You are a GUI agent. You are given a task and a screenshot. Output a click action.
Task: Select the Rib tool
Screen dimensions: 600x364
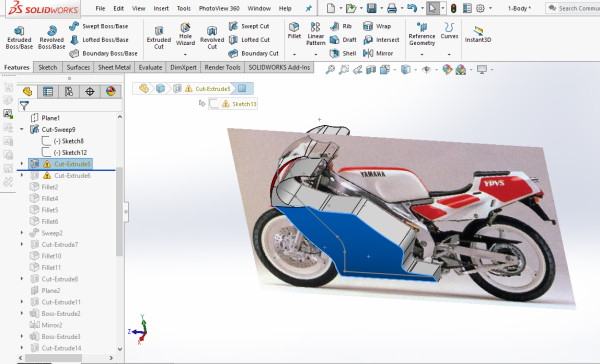(x=341, y=26)
